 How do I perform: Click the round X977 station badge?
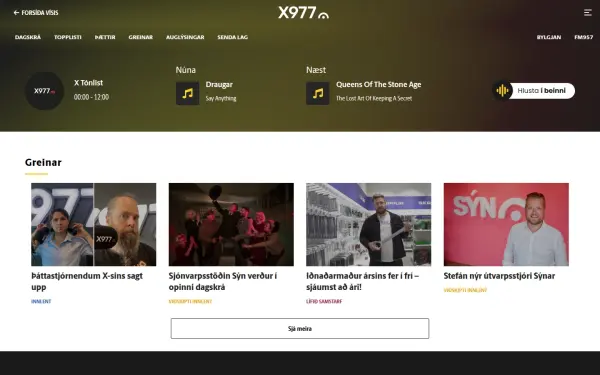pyautogui.click(x=44, y=91)
